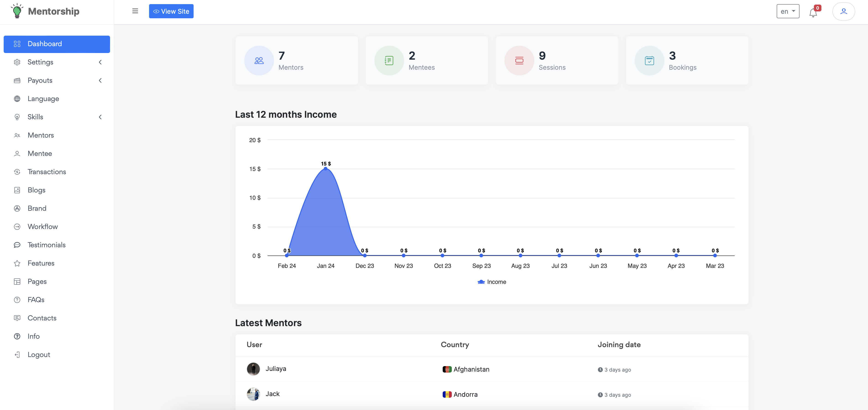Select the Transactions sidebar icon
The image size is (868, 410).
click(18, 172)
